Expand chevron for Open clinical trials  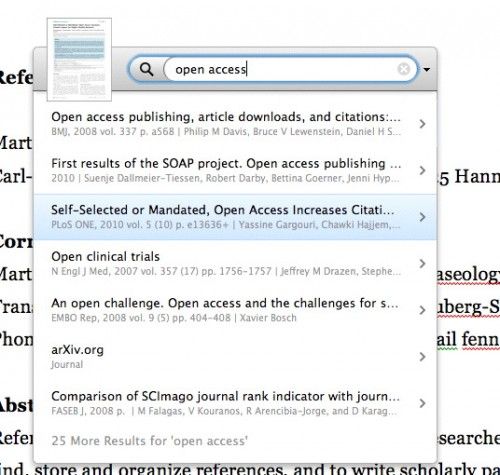point(422,264)
